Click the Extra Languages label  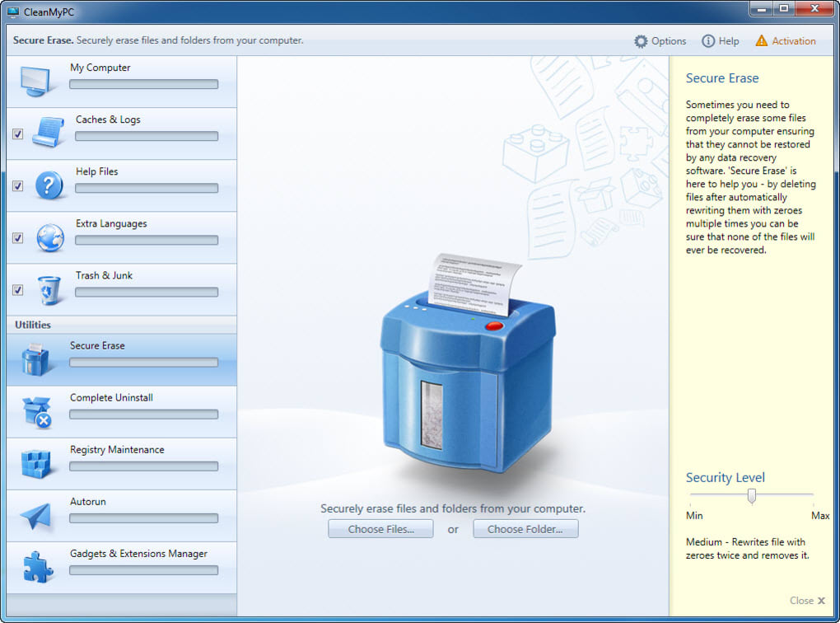point(111,223)
